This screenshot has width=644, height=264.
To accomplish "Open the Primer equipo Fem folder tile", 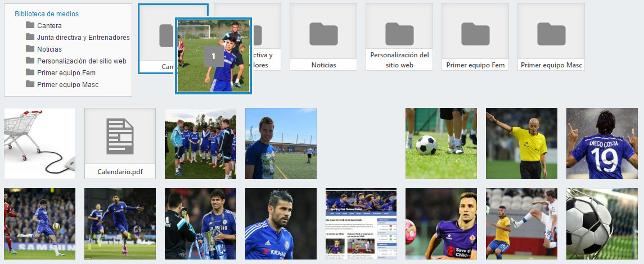I will pyautogui.click(x=475, y=37).
